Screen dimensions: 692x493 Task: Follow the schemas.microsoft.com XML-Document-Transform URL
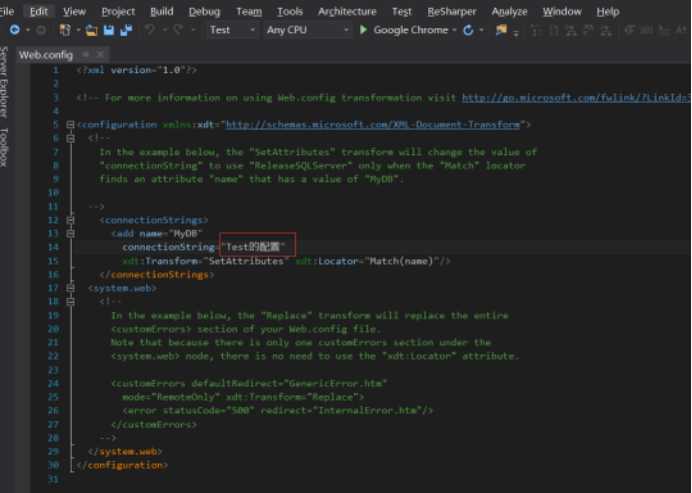tap(373, 125)
